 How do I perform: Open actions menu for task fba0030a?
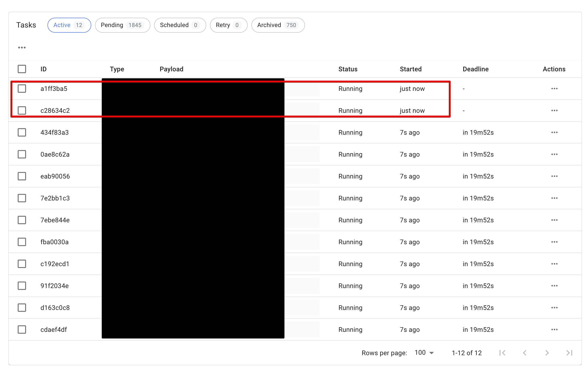[x=554, y=242]
